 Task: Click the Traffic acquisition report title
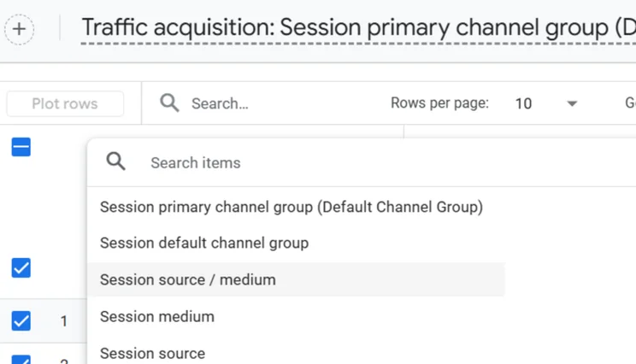358,28
